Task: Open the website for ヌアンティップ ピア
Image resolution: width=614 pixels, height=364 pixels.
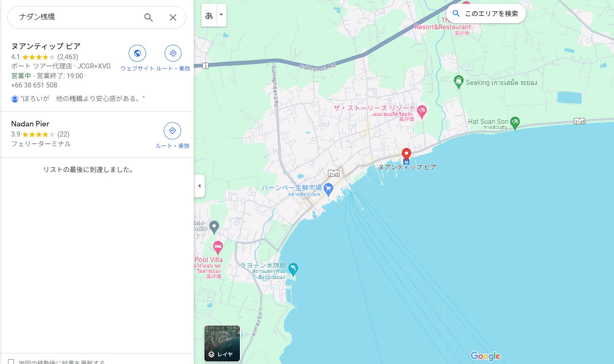Action: (x=137, y=53)
